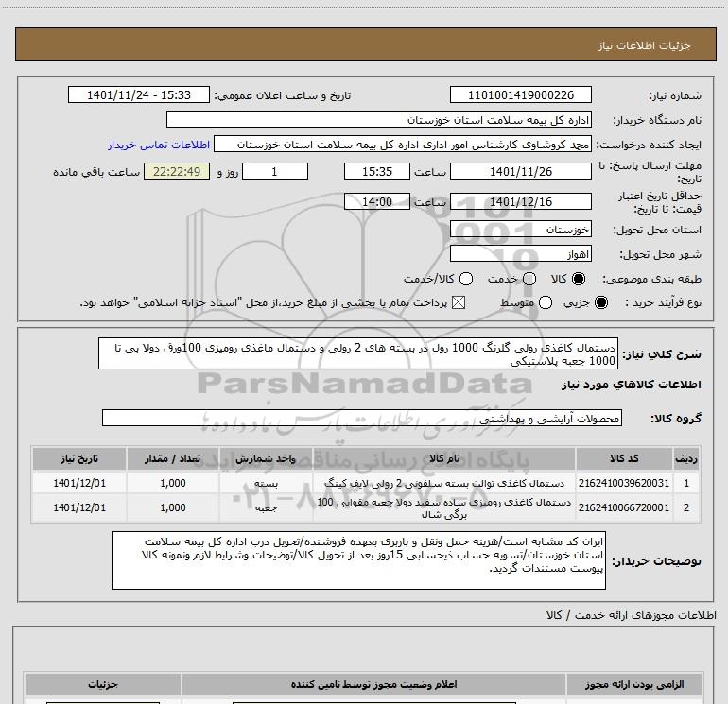Screen dimensions: 728x704
Task: Click the نام کالا column header
Action: point(443,458)
